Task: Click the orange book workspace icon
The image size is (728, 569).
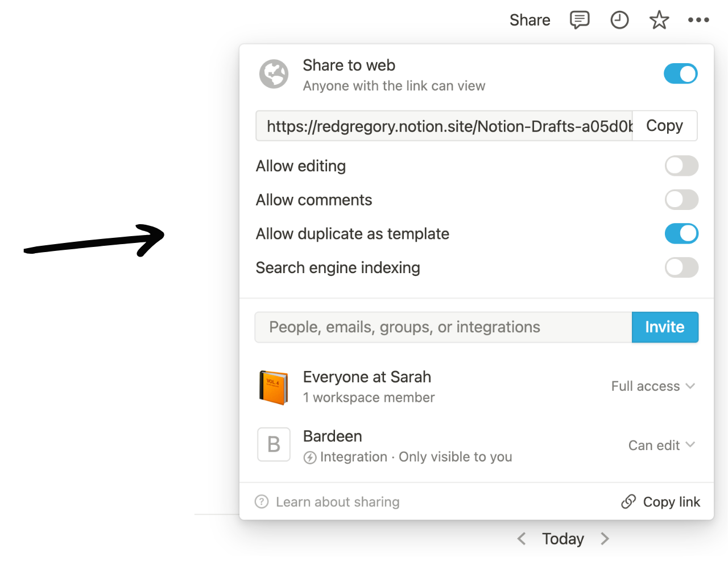Action: tap(274, 387)
